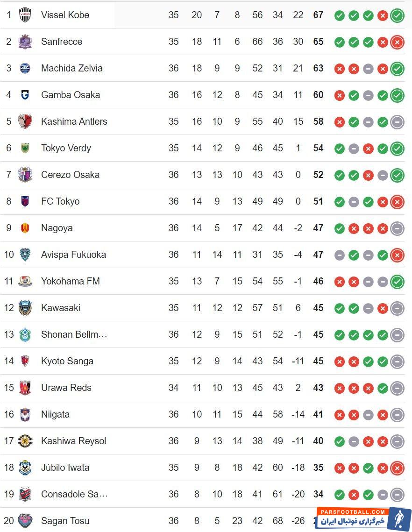Select the Tokyo Verdy club badge
Viewport: 412px width, 532px height.
(25, 148)
